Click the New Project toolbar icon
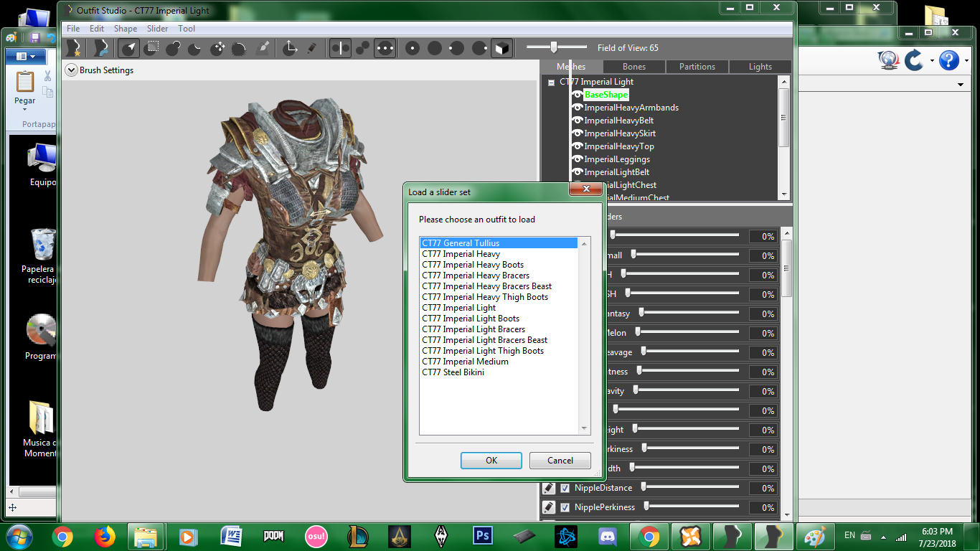The height and width of the screenshot is (551, 980). tap(72, 48)
